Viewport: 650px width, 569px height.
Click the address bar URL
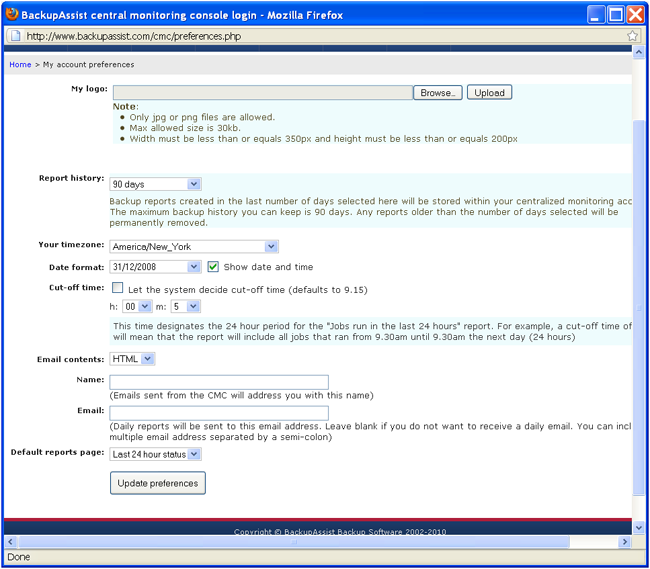click(133, 36)
